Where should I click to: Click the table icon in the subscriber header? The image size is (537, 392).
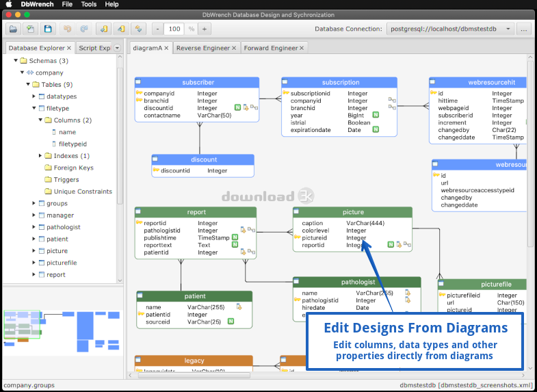(x=138, y=81)
